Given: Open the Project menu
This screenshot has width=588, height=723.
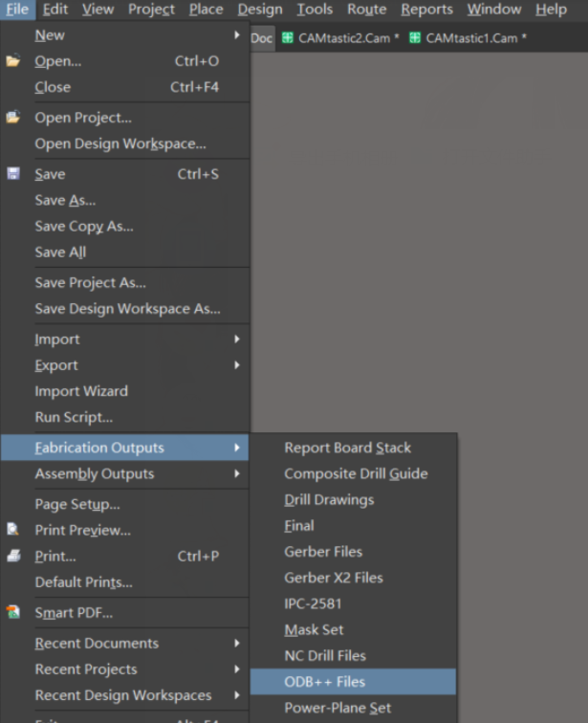Looking at the screenshot, I should [152, 10].
